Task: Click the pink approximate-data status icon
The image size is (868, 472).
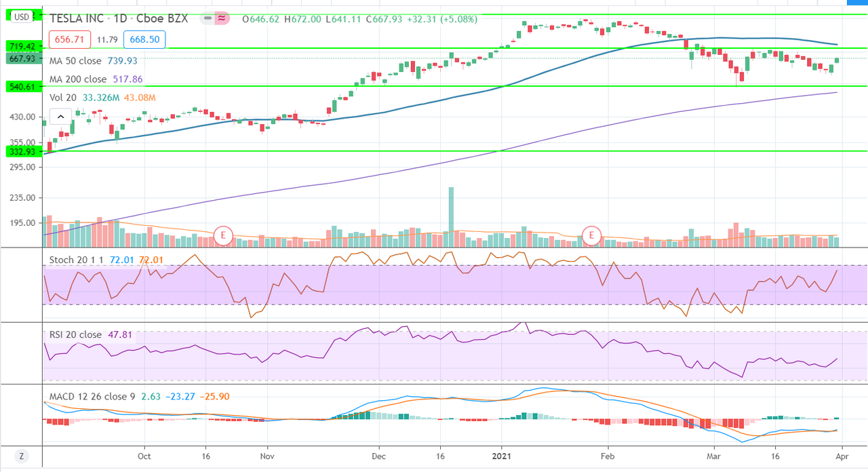Action: tap(221, 19)
